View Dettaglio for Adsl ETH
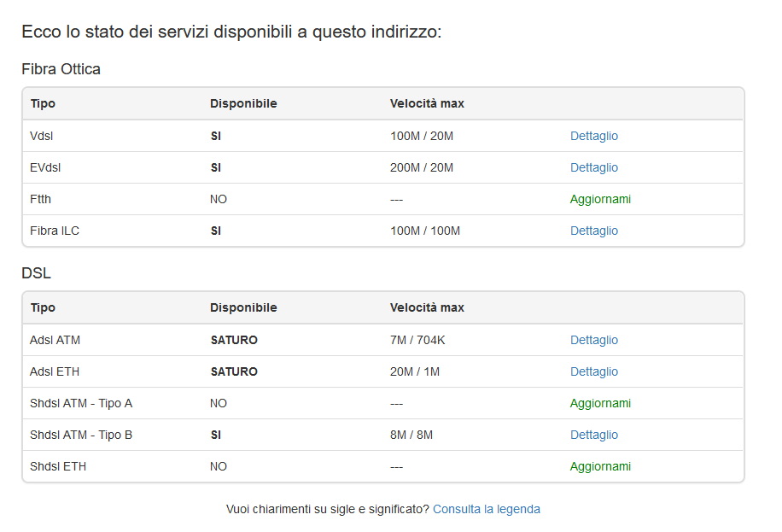Image resolution: width=782 pixels, height=532 pixels. coord(594,371)
